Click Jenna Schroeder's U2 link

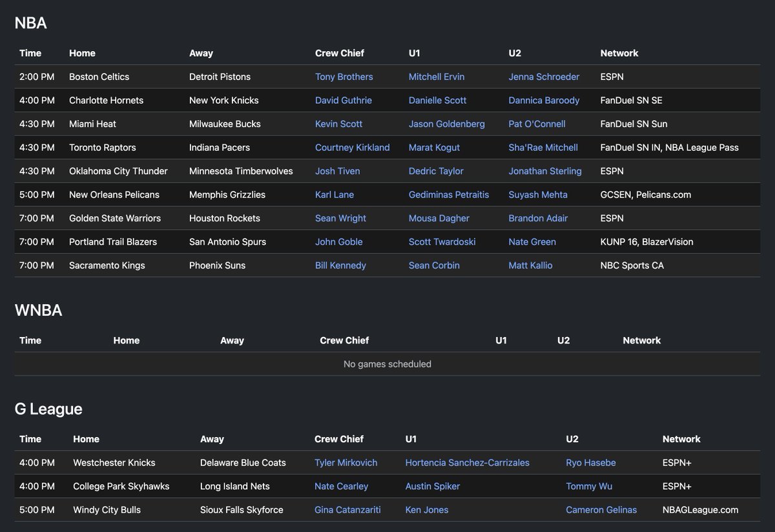click(x=544, y=76)
